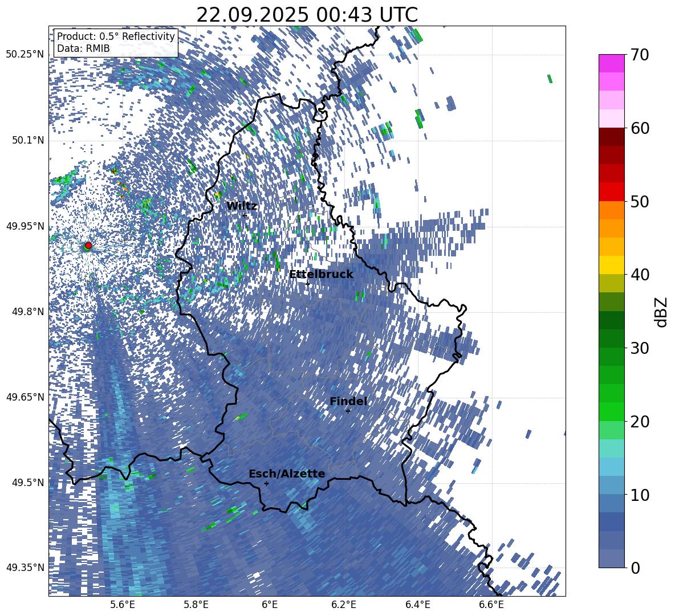The height and width of the screenshot is (616, 675).
Task: Click the 5.8°E longitude label
Action: [196, 605]
